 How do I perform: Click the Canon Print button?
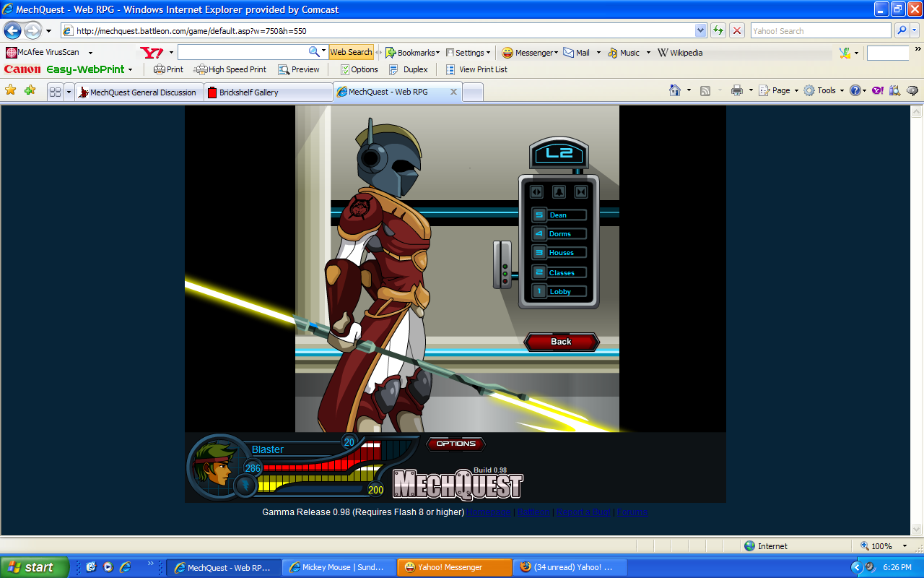pyautogui.click(x=168, y=69)
